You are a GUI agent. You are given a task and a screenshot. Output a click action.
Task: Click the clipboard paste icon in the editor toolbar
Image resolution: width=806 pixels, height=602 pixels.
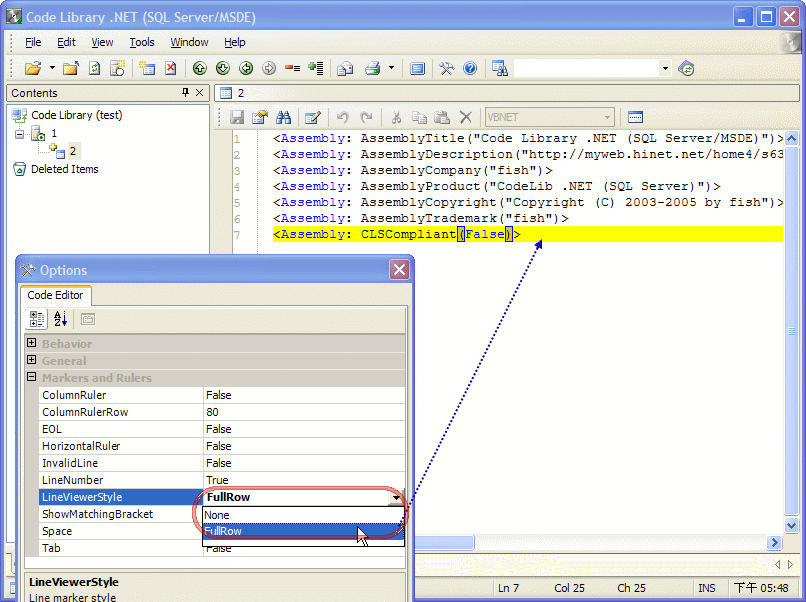coord(442,117)
